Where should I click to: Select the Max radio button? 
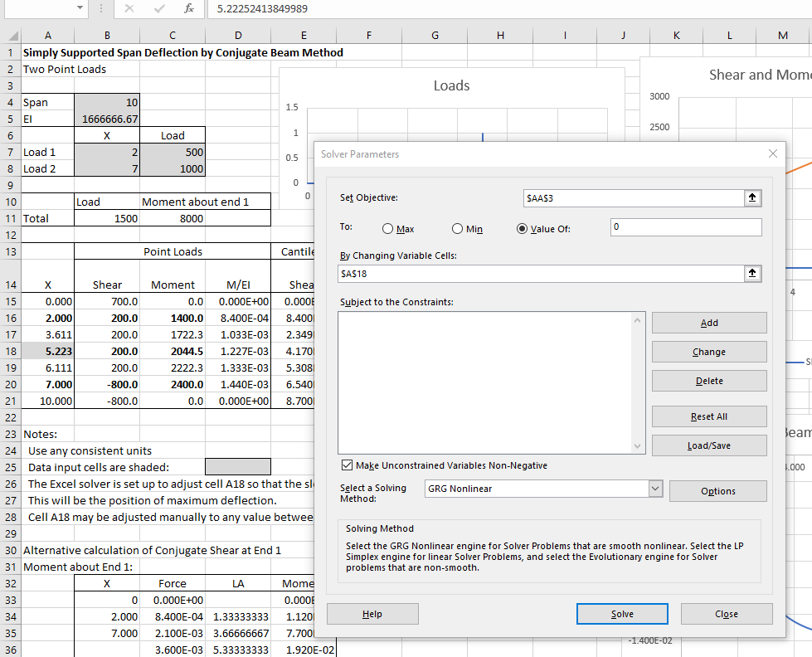(x=387, y=229)
